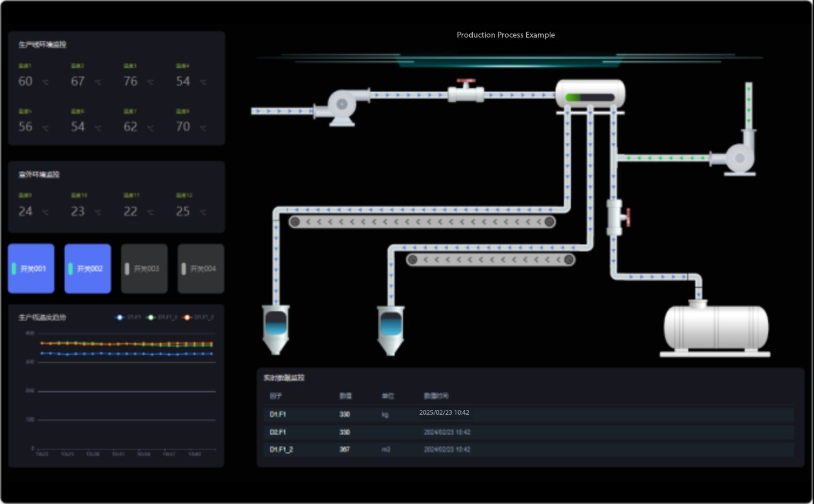Click the orange trend line in chart
The height and width of the screenshot is (504, 814).
tap(126, 343)
